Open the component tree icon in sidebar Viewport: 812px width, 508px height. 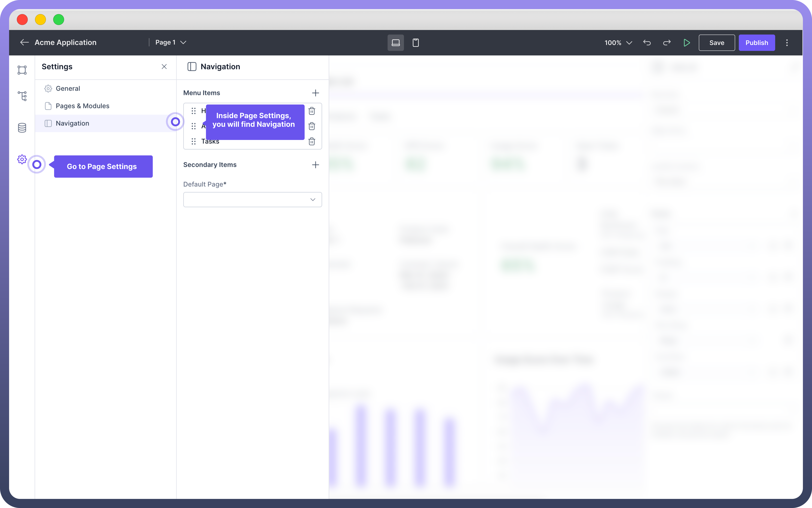[22, 96]
